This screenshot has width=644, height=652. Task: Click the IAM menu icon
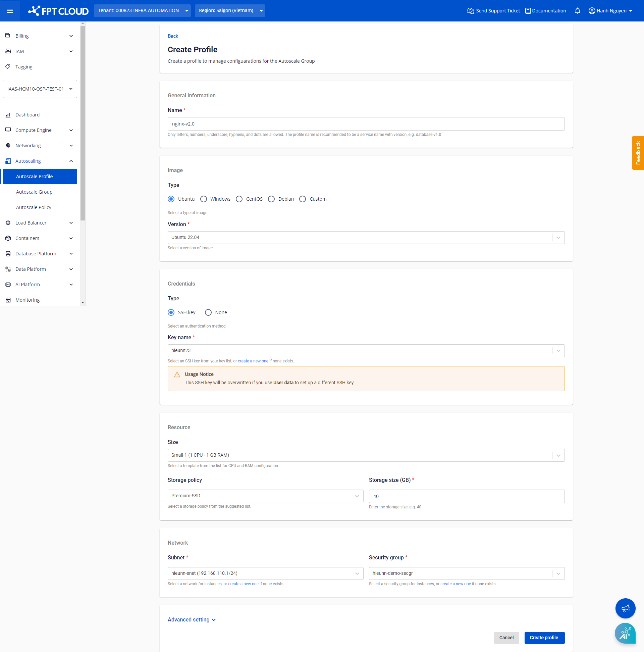[x=8, y=51]
